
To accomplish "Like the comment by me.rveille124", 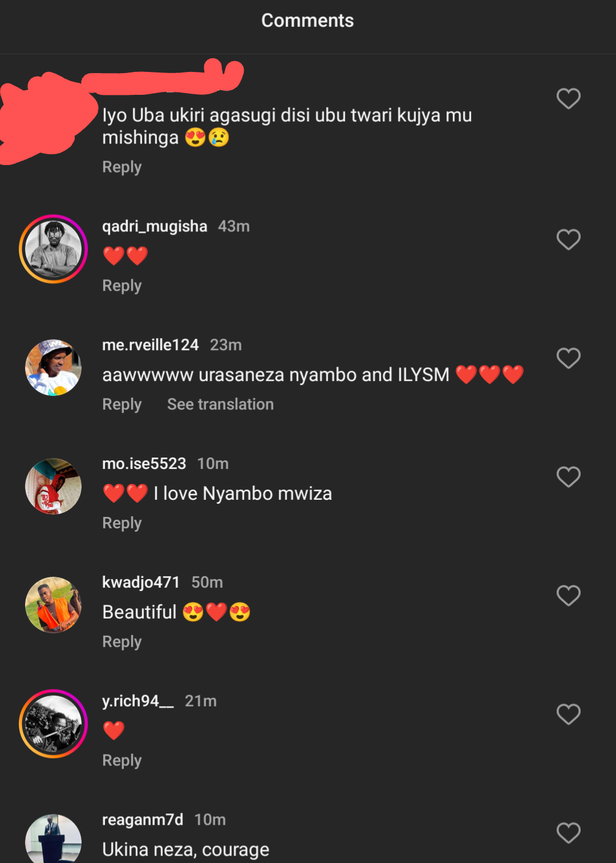I will (568, 358).
